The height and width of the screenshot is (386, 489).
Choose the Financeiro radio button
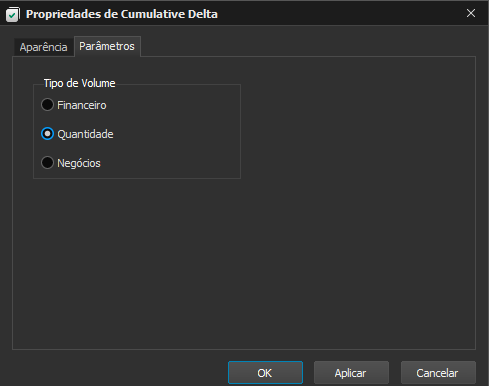tap(47, 105)
